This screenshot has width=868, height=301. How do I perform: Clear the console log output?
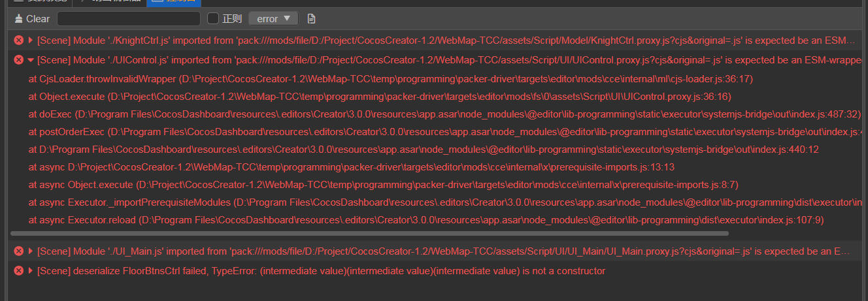point(32,19)
